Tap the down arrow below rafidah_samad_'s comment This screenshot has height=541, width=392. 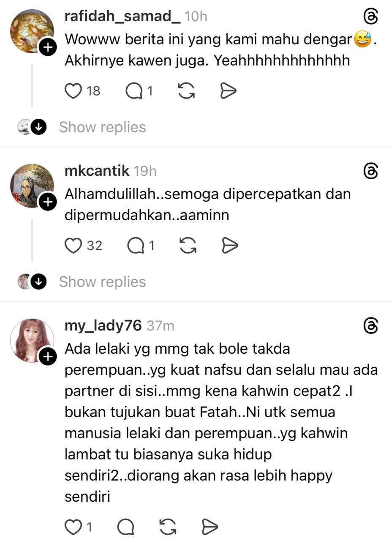(39, 127)
